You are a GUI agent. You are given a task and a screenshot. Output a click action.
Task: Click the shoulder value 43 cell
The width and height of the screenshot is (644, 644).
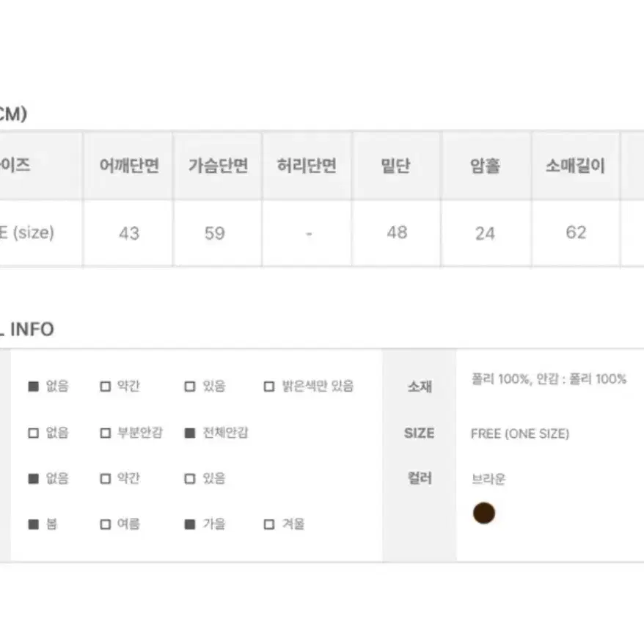(x=128, y=233)
